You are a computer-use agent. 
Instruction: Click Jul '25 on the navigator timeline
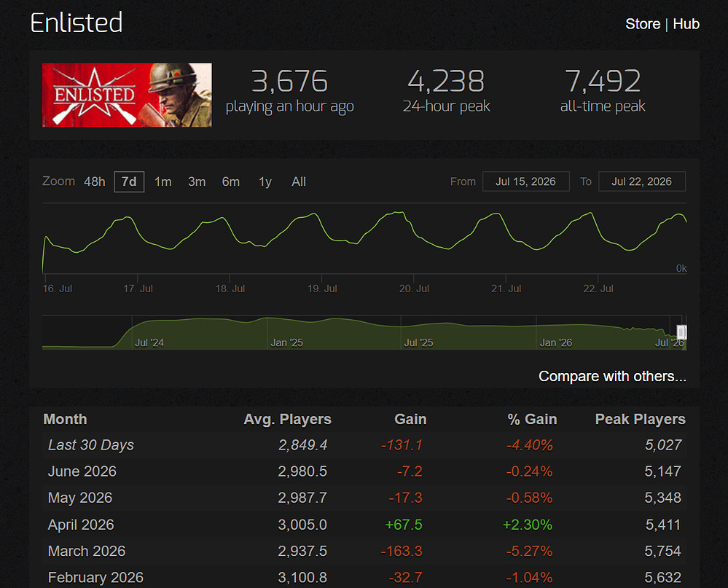(x=418, y=342)
